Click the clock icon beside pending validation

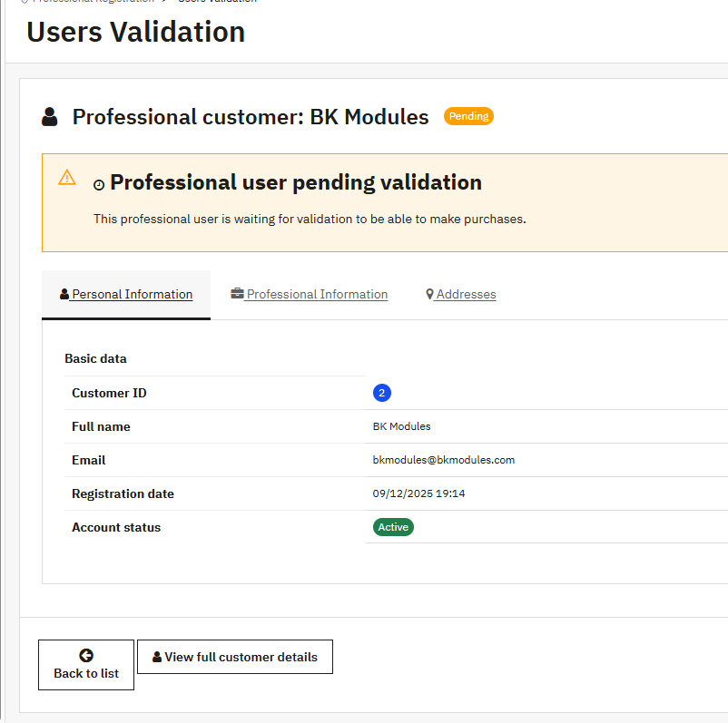click(x=99, y=185)
